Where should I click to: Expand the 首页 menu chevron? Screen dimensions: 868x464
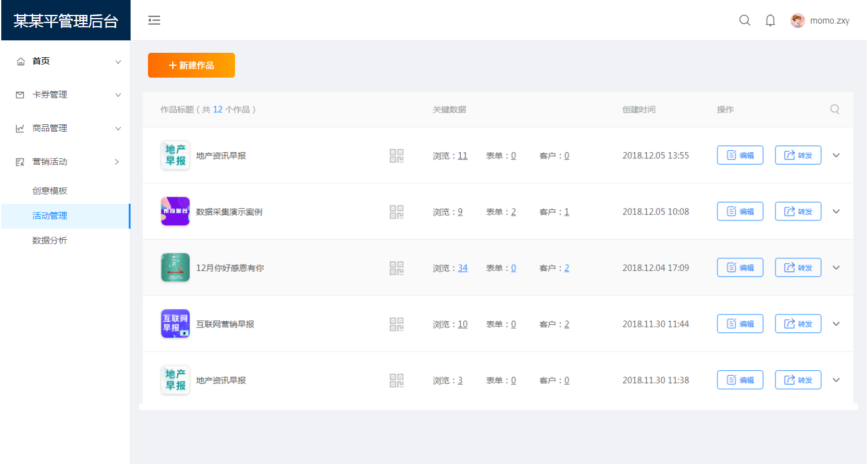118,62
